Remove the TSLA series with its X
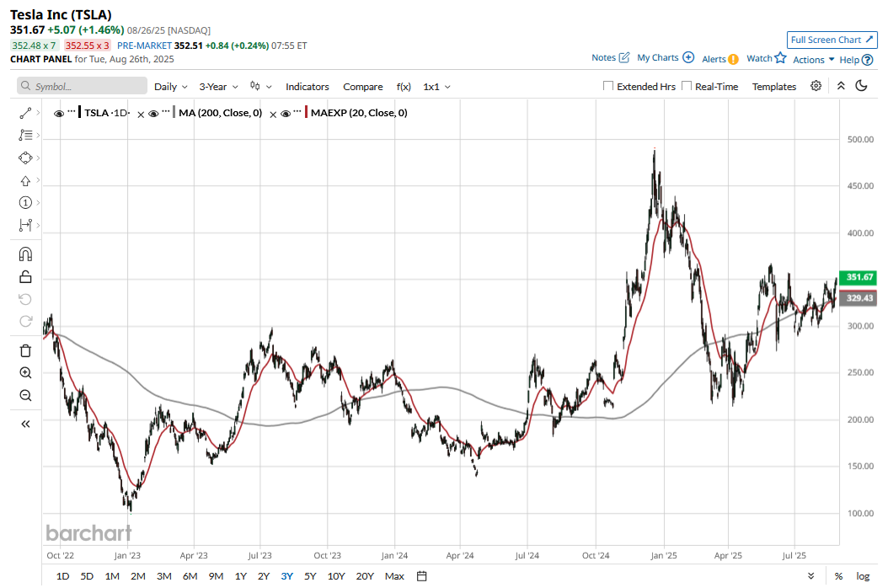The height and width of the screenshot is (588, 893). [x=141, y=115]
